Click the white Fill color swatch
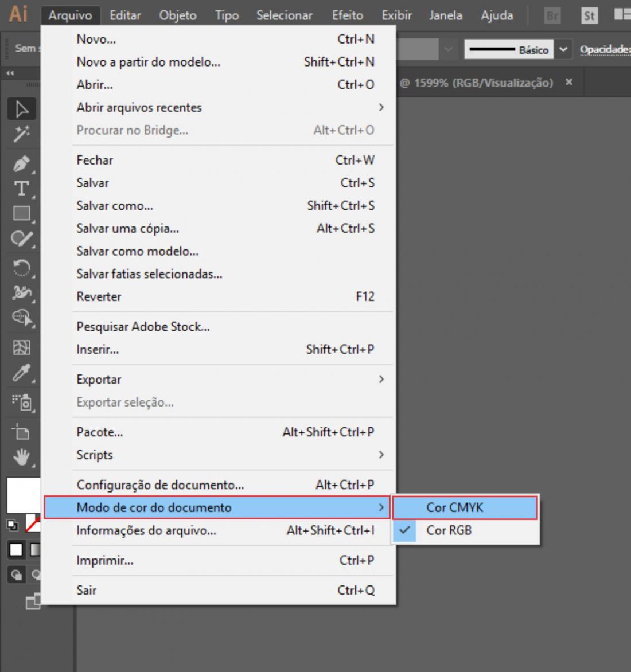This screenshot has height=672, width=631. point(23,495)
